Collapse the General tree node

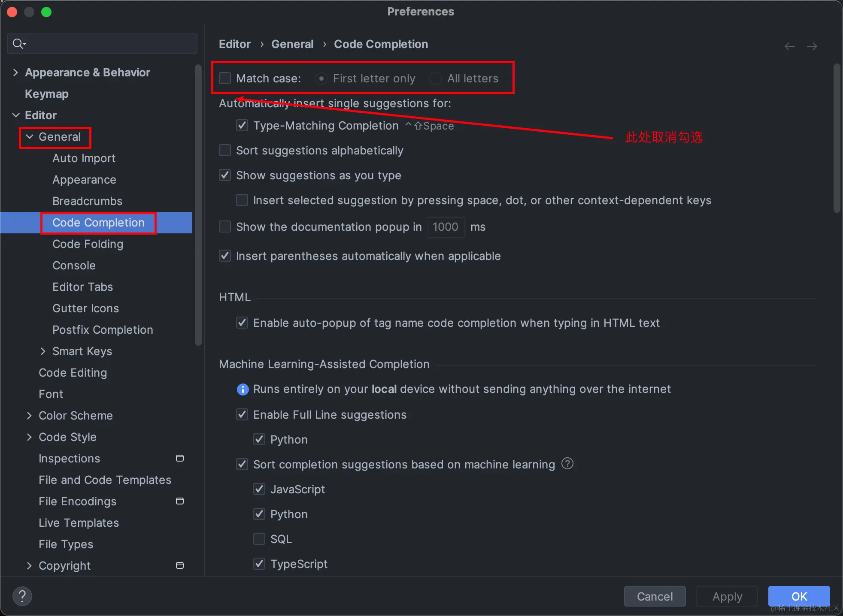(x=30, y=136)
